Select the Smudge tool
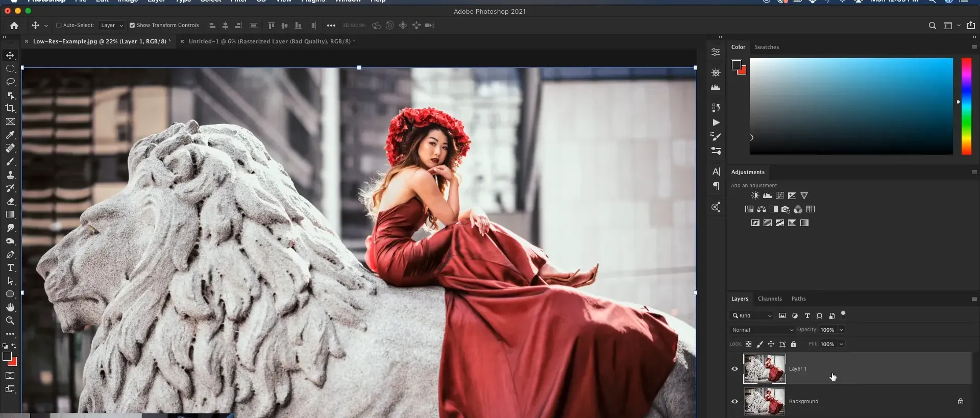This screenshot has height=418, width=980. tap(10, 228)
